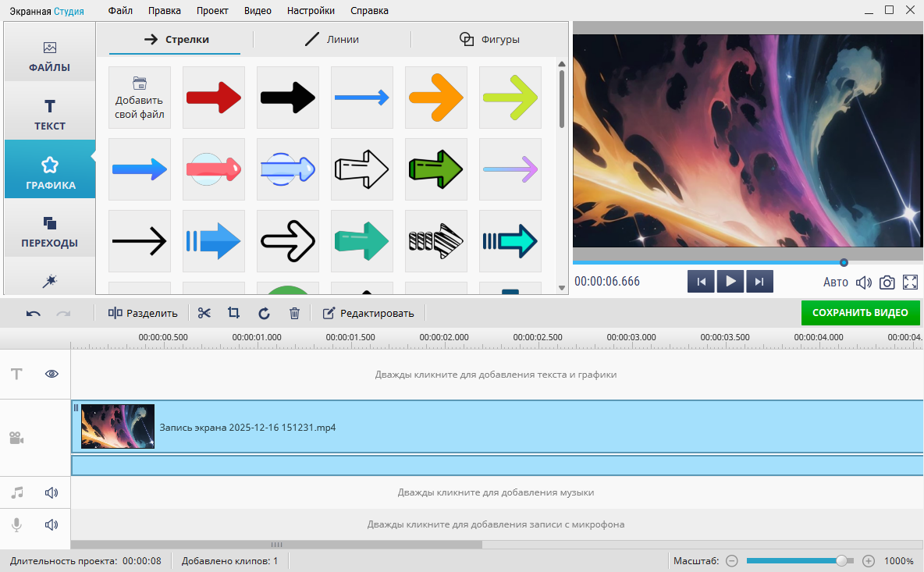Open the Файл menu
This screenshot has width=924, height=572.
pyautogui.click(x=120, y=11)
